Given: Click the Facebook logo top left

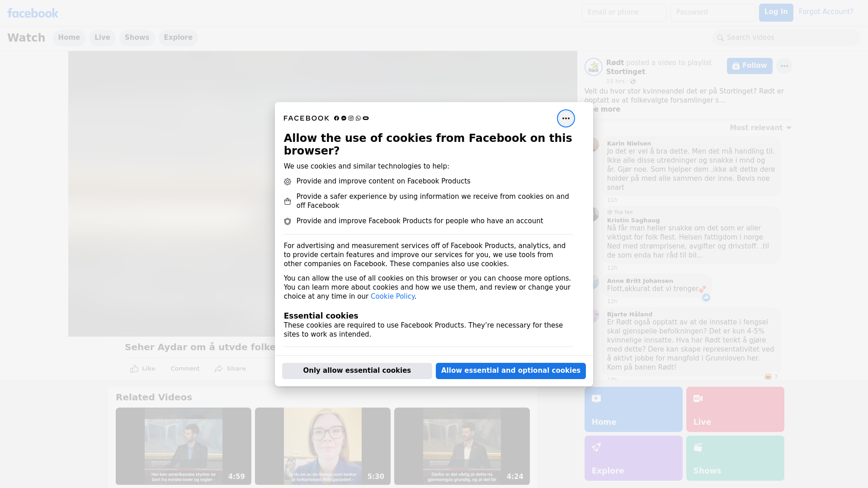Looking at the screenshot, I should click(33, 13).
